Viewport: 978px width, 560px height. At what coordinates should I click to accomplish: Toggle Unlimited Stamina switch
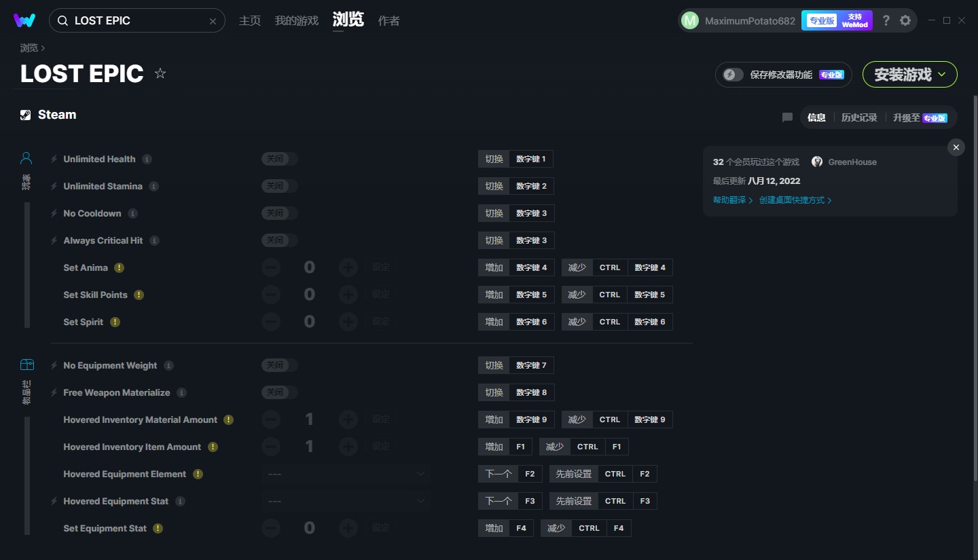click(x=279, y=186)
